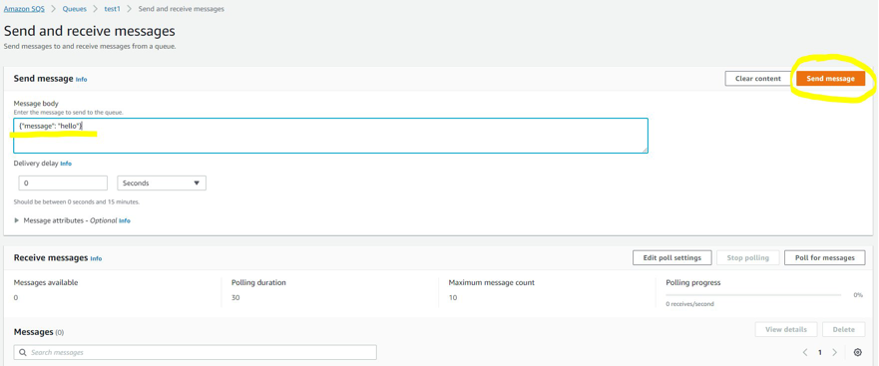Viewport: 879px width, 366px height.
Task: Go to the previous messages page arrow
Action: (x=805, y=353)
